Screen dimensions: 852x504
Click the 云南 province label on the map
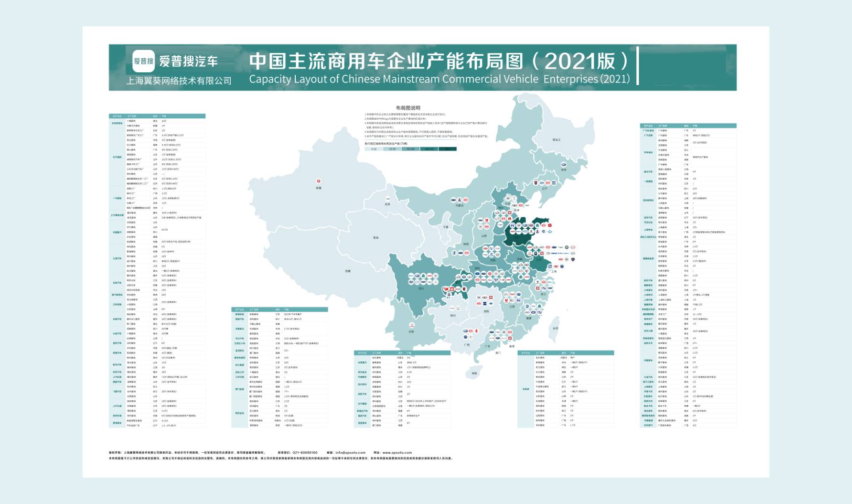(x=412, y=331)
